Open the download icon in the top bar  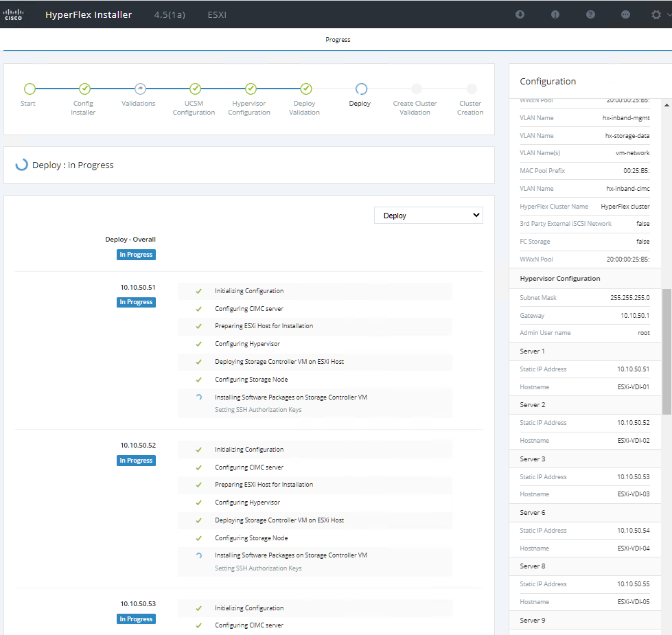[x=520, y=14]
